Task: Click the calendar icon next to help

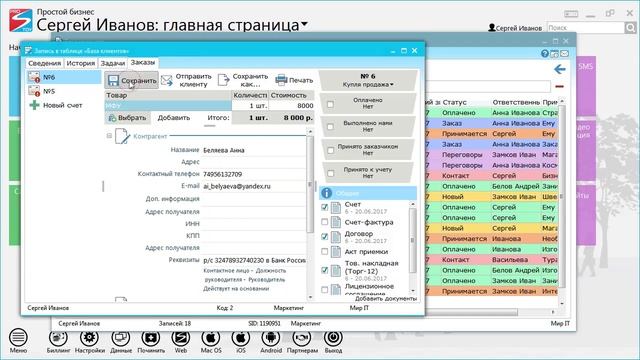Action: 554,53
